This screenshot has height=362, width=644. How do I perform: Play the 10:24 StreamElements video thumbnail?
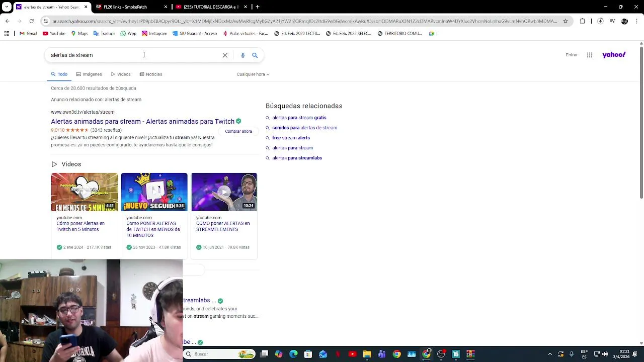(x=224, y=192)
